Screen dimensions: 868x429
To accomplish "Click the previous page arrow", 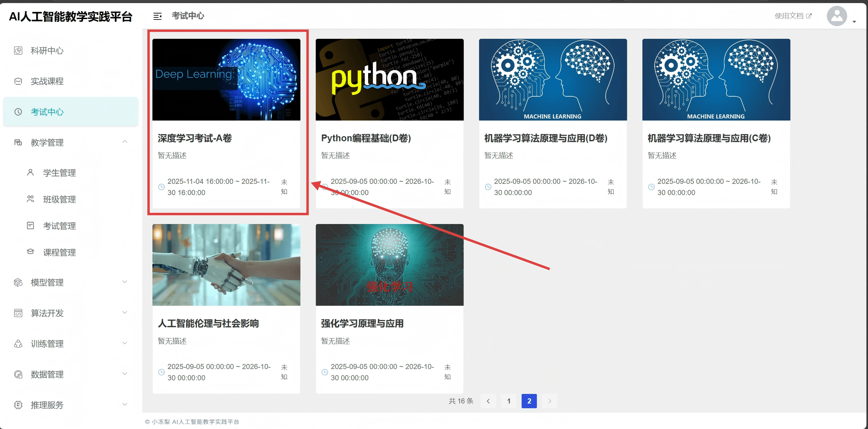I will click(488, 401).
